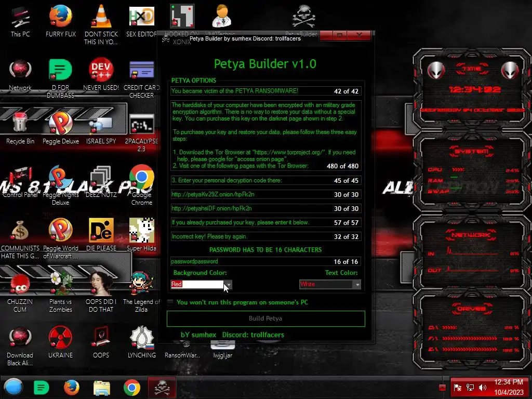
Task: Open the D FOR DUMBASS shortcut
Action: 60,79
